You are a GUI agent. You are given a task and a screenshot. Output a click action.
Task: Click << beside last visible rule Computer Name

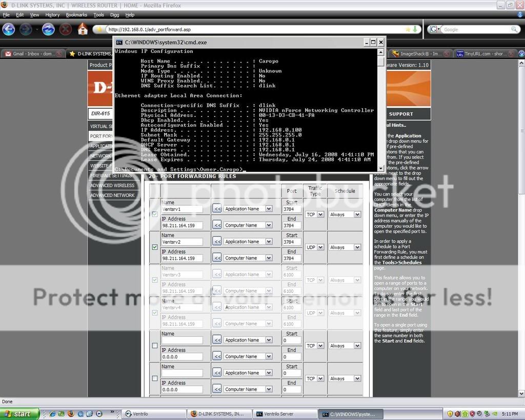(217, 389)
